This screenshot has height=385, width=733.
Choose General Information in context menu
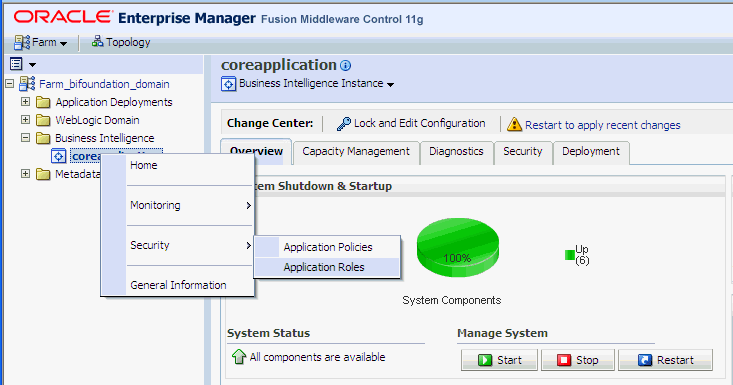178,285
